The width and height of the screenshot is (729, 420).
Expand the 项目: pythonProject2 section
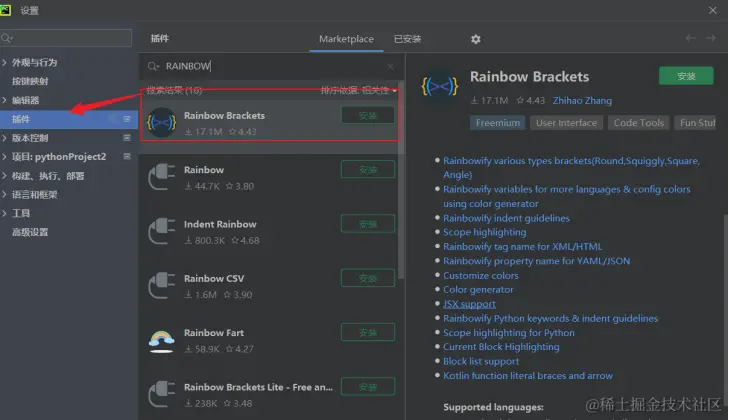pos(4,157)
